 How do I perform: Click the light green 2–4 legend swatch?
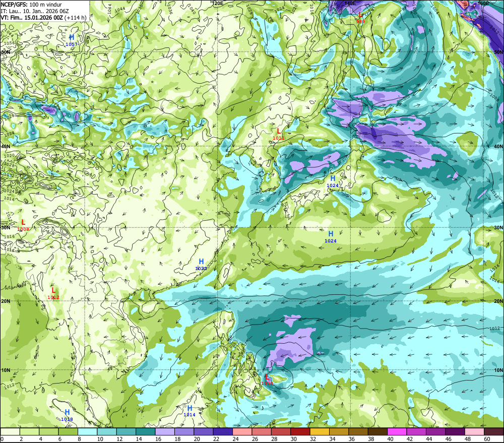[x=29, y=432]
